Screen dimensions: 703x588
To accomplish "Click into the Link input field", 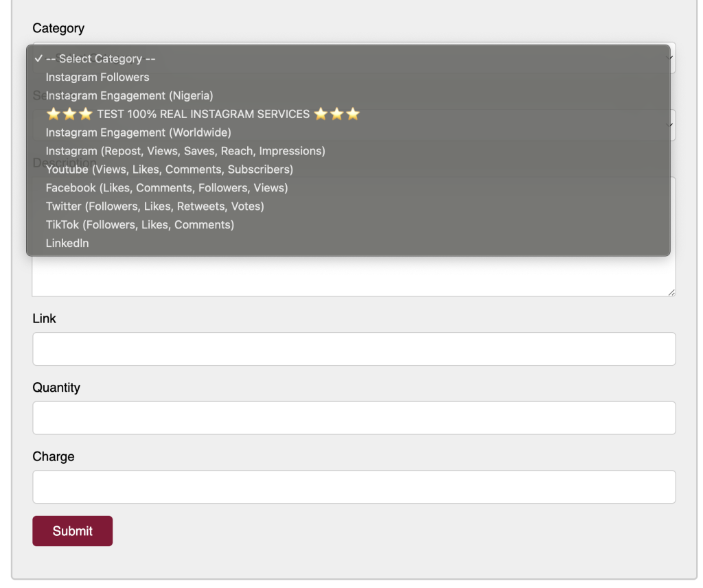I will [354, 349].
